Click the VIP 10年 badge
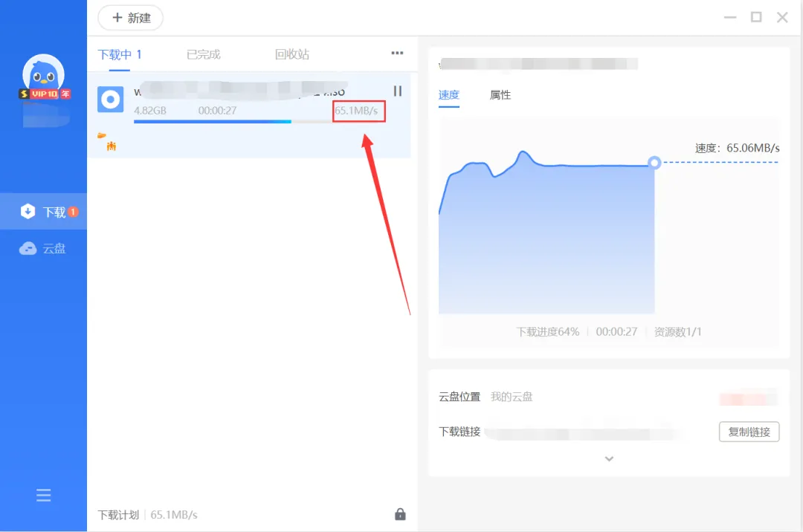The image size is (803, 532). click(45, 94)
